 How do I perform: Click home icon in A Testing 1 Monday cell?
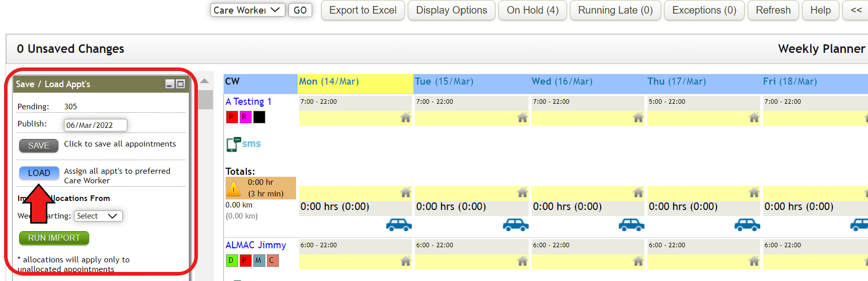click(x=405, y=118)
